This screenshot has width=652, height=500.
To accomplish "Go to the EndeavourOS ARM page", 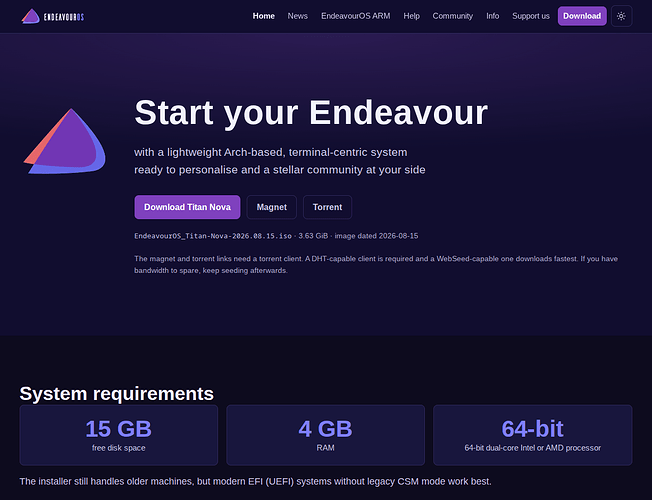I will coord(356,16).
